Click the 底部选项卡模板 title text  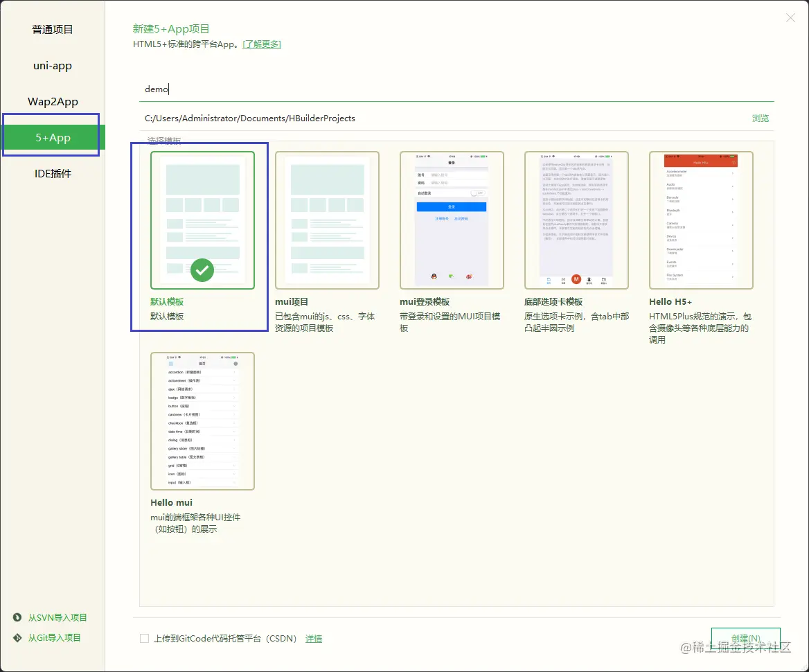click(553, 302)
